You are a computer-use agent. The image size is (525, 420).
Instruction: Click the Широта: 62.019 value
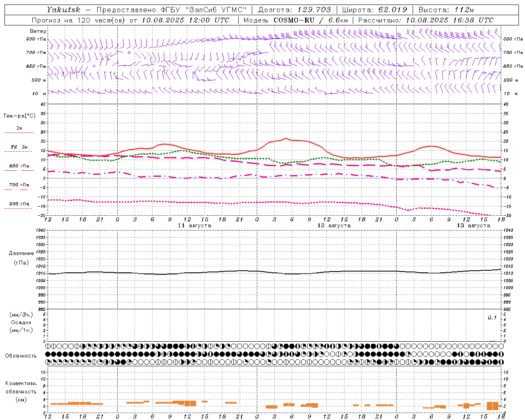374,10
